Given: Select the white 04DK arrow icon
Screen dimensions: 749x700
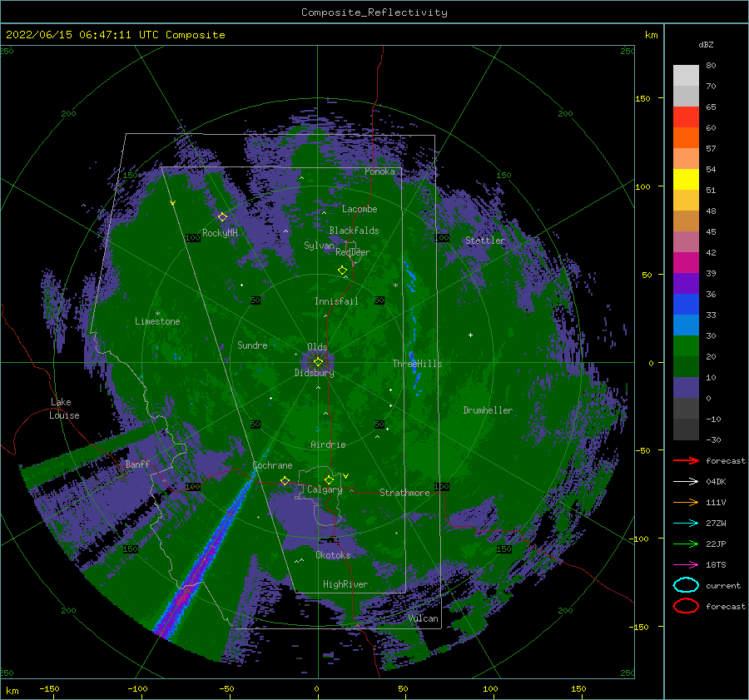Looking at the screenshot, I should click(x=686, y=481).
